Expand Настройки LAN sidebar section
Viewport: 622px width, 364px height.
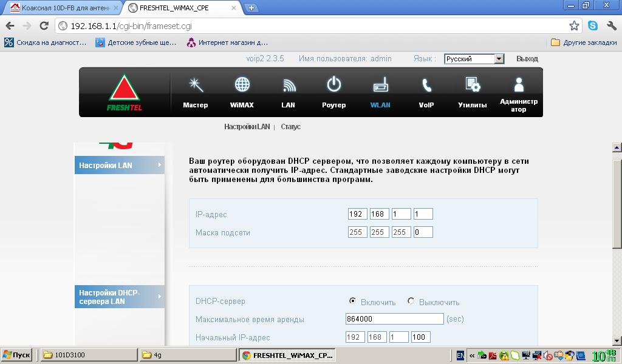(x=120, y=165)
